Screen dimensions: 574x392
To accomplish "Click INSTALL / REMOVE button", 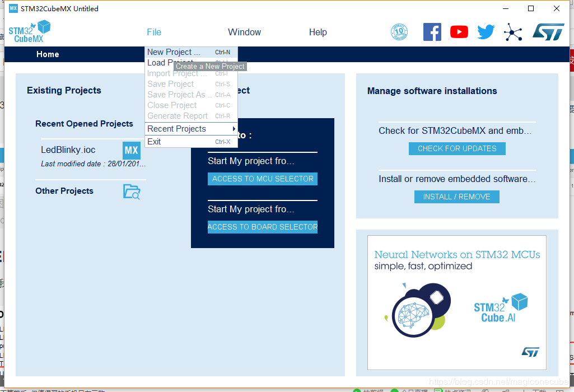I will coord(456,197).
